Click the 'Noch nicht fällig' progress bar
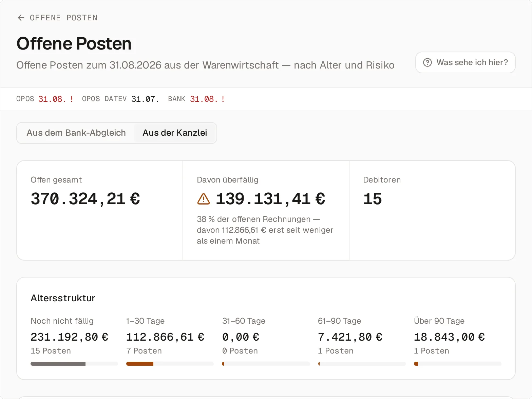 (x=74, y=364)
